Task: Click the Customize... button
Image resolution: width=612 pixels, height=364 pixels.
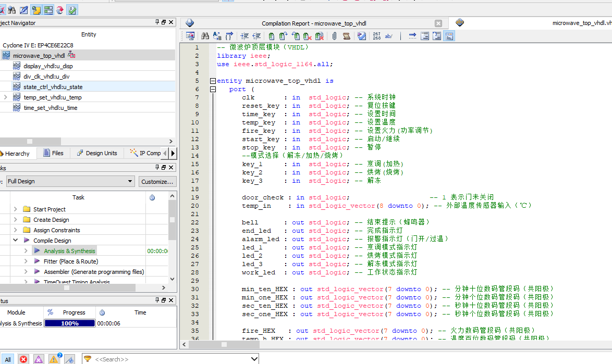Action: tap(157, 182)
